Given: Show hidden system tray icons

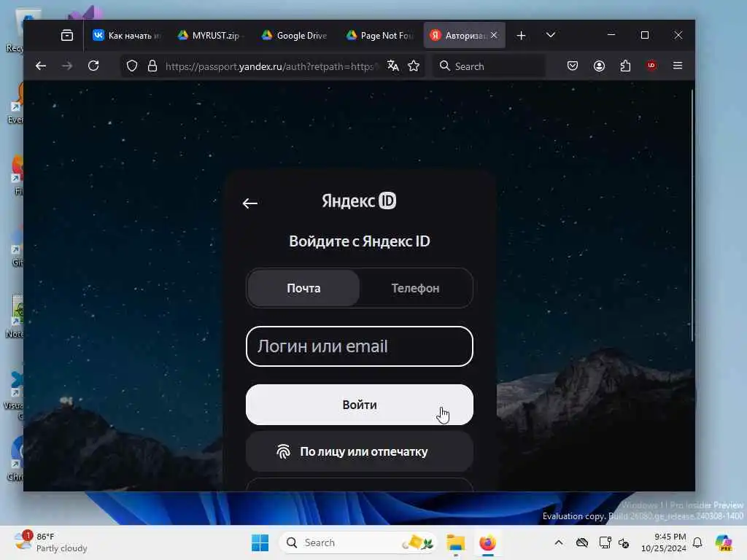Looking at the screenshot, I should coord(558,542).
